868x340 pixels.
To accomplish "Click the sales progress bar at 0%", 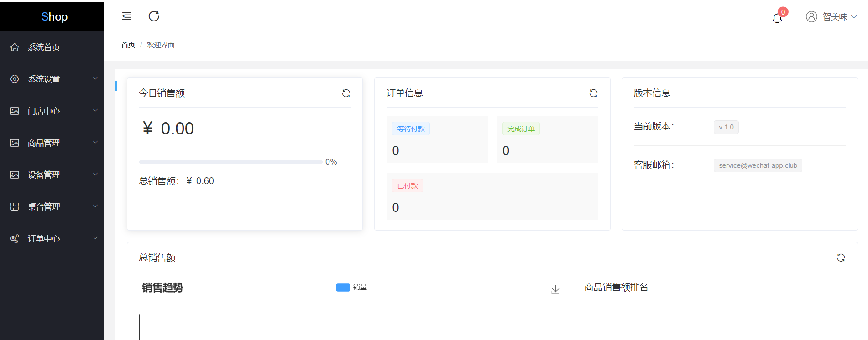I will pyautogui.click(x=230, y=162).
